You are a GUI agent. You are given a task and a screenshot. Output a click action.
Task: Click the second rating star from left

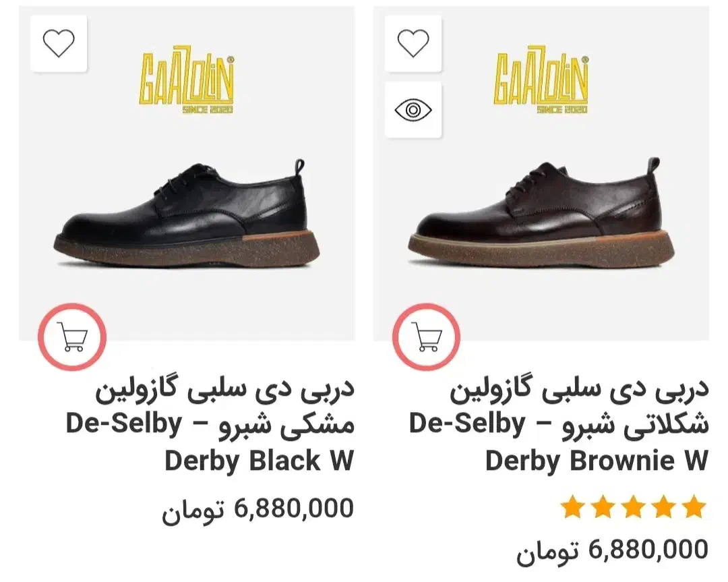(x=603, y=507)
